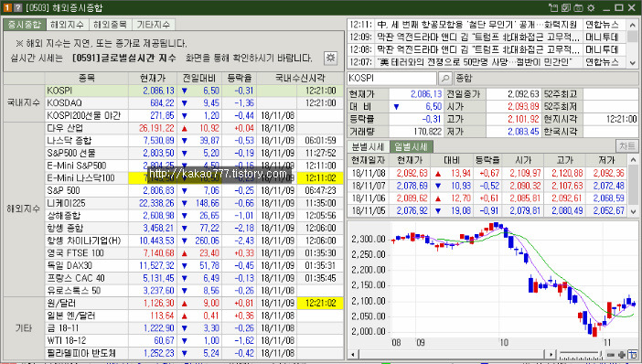
Task: Select the 일본 엔/달러 row
Action: pyautogui.click(x=194, y=316)
